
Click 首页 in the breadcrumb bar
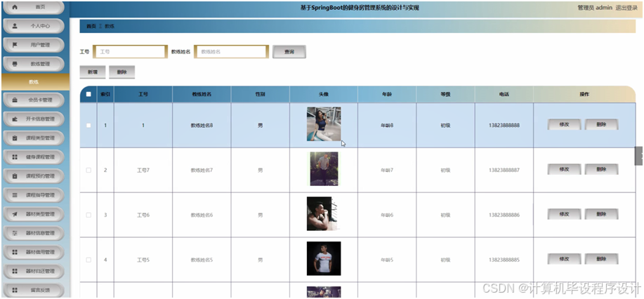91,26
